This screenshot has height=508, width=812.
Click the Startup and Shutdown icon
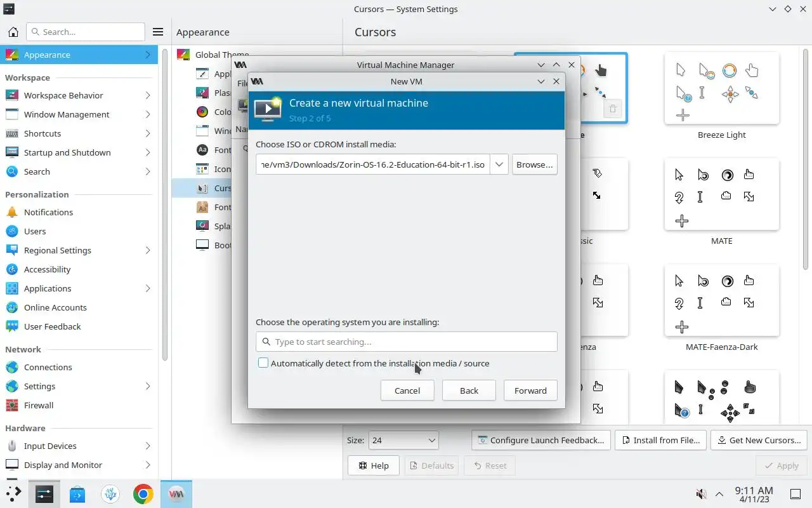click(12, 152)
